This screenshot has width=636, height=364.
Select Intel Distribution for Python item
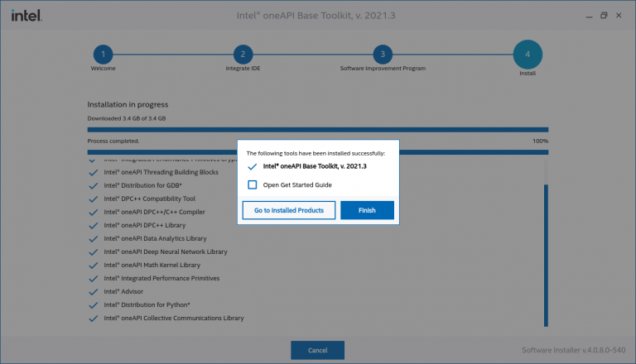[147, 304]
